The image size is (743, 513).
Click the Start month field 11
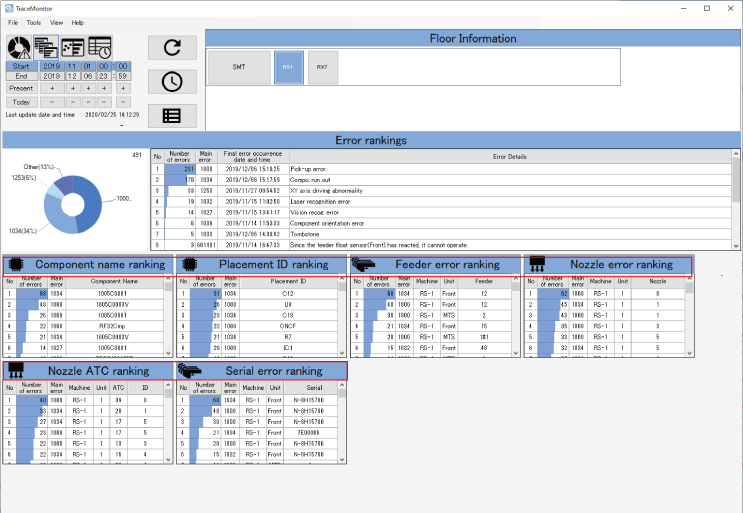pyautogui.click(x=72, y=66)
